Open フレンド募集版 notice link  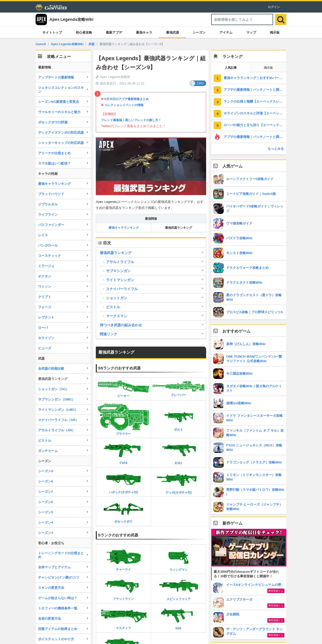click(x=131, y=120)
